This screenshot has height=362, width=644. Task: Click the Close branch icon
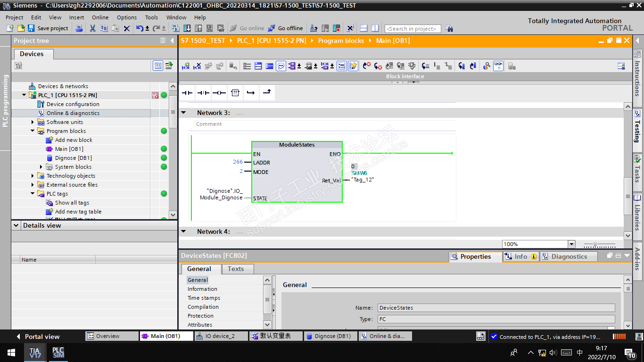tap(267, 93)
